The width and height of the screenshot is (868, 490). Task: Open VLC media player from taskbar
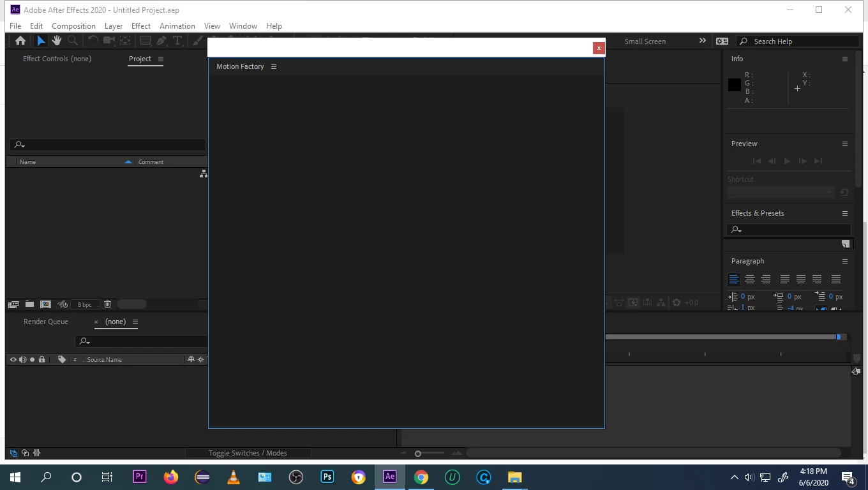[x=234, y=477]
